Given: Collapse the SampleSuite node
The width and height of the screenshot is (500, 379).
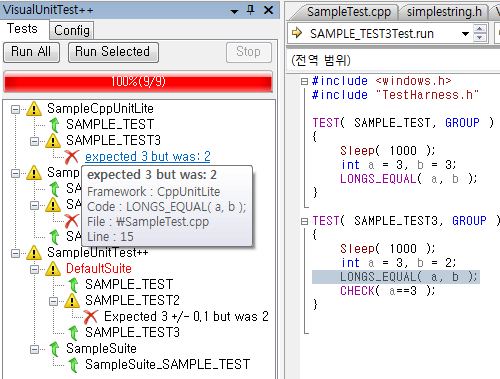Looking at the screenshot, I should pyautogui.click(x=34, y=349).
